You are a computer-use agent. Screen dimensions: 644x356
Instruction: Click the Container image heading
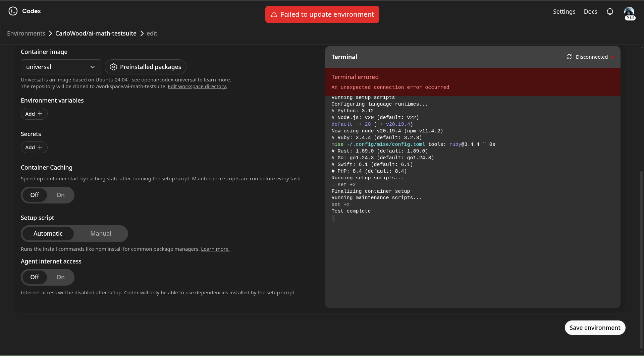point(44,52)
